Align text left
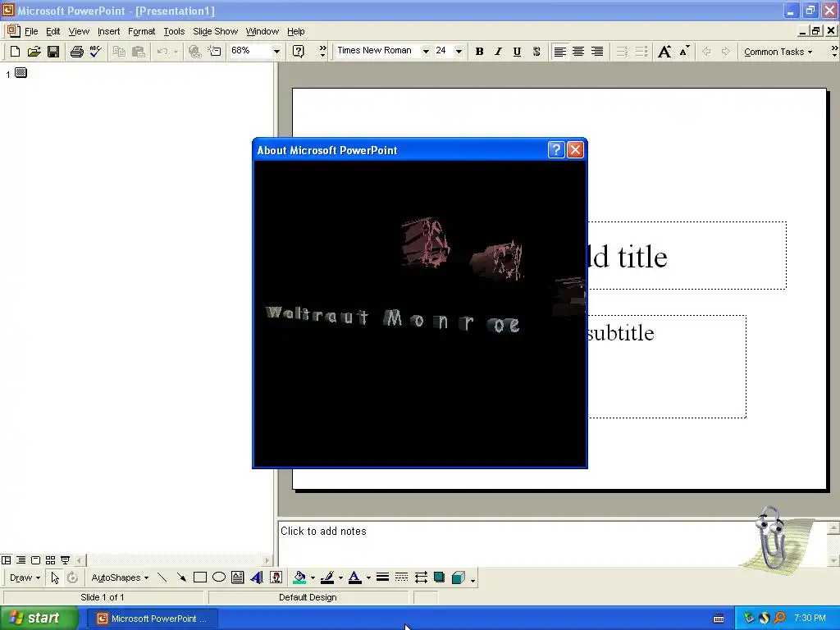This screenshot has height=630, width=840. pos(559,52)
